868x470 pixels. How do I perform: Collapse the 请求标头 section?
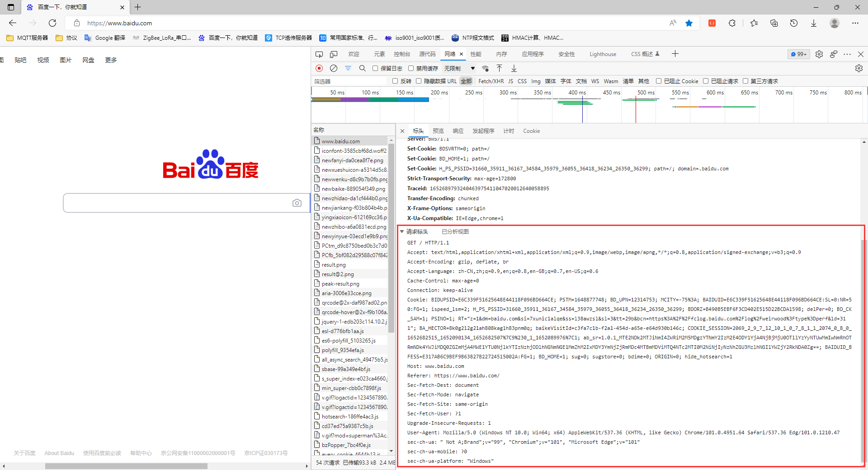(x=402, y=232)
